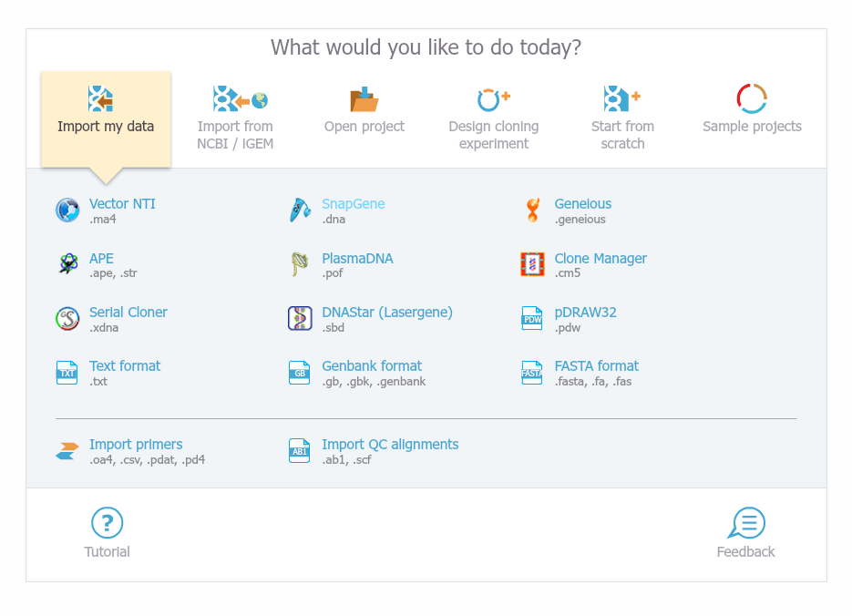Click the Geneious icon
The width and height of the screenshot is (852, 616).
[x=532, y=210]
